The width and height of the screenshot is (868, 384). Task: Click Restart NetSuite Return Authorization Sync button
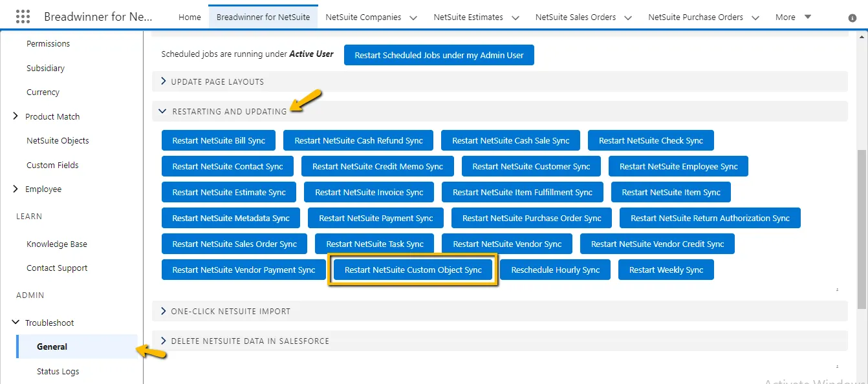[710, 218]
